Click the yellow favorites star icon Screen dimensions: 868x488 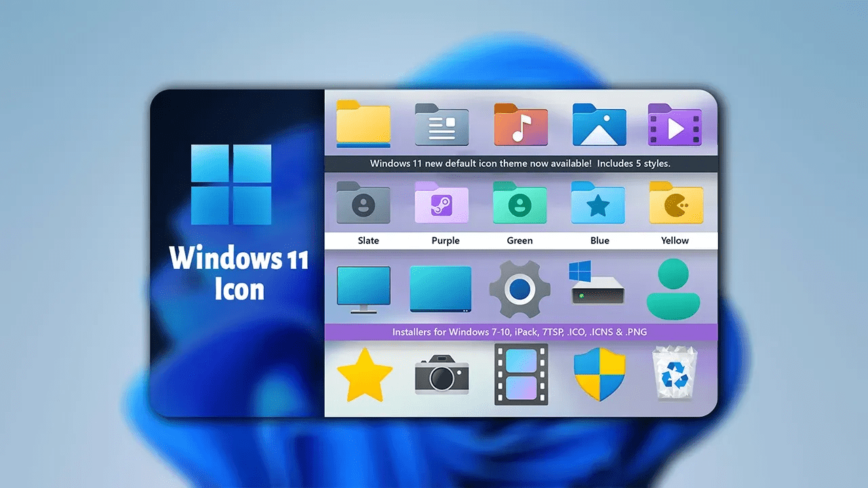pyautogui.click(x=364, y=376)
